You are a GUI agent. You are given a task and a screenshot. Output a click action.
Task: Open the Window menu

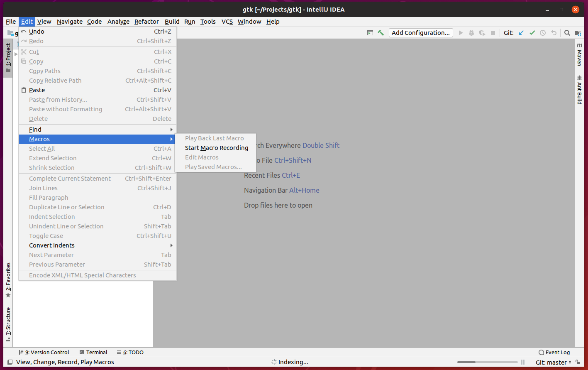pyautogui.click(x=249, y=22)
